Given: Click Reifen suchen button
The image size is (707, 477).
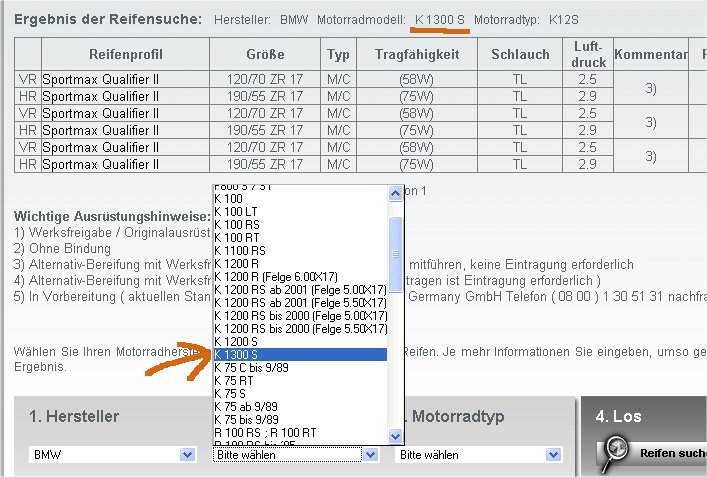Looking at the screenshot, I should [652, 453].
